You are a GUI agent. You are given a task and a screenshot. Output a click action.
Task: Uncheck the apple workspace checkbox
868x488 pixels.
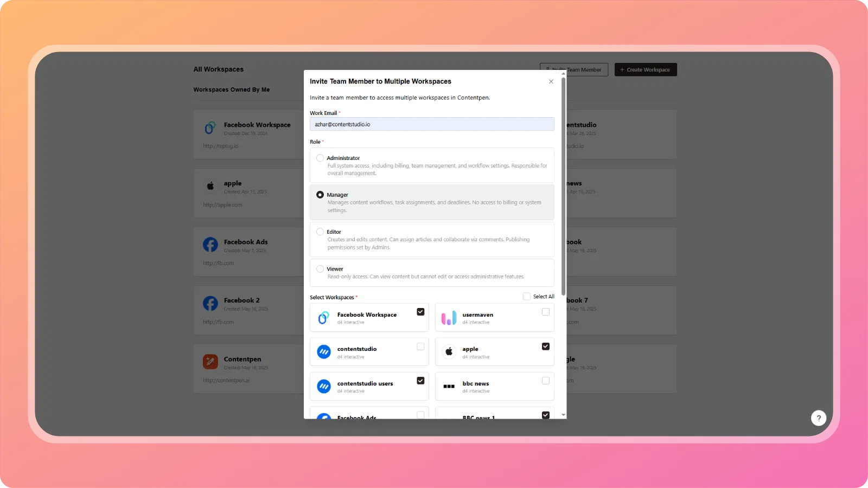546,346
